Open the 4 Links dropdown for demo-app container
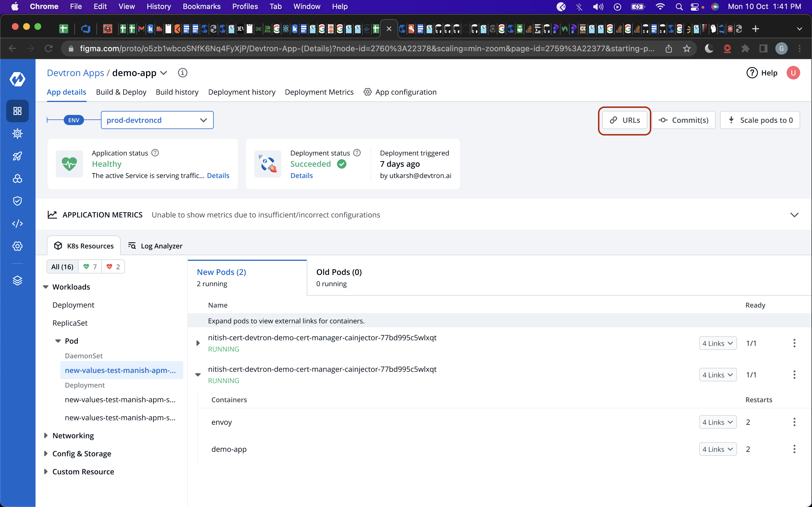The image size is (812, 507). [x=718, y=449]
